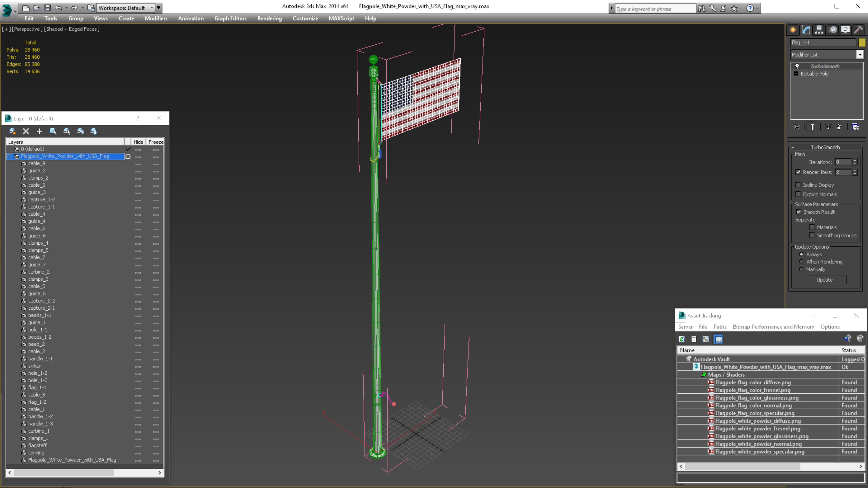
Task: Open Bitmap Performance and Memory menu
Action: [773, 327]
